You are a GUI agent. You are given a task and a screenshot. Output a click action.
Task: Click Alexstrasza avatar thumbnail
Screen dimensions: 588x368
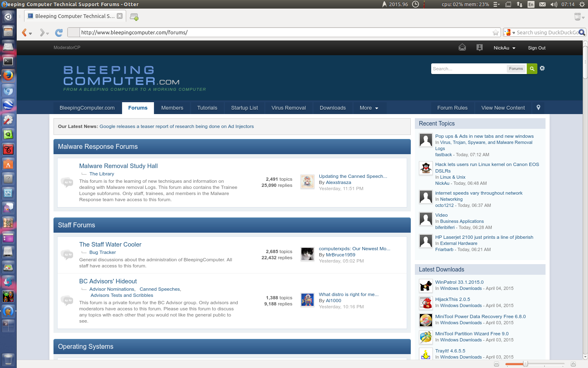(x=307, y=182)
